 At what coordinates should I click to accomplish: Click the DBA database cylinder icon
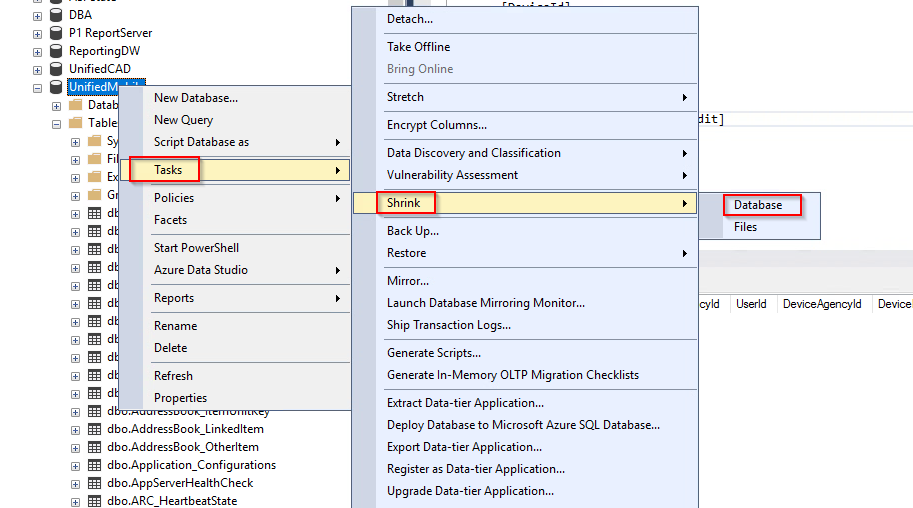click(x=56, y=15)
